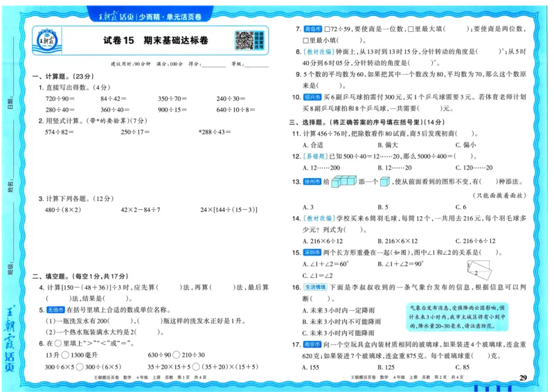
Task: Click the problem 720÷90=
Action: [60, 98]
